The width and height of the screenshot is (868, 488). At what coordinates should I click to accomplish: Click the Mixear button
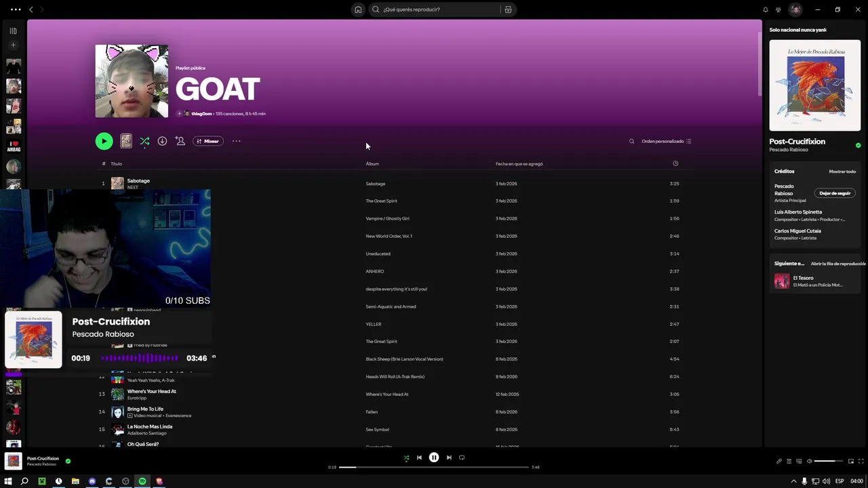pyautogui.click(x=208, y=141)
